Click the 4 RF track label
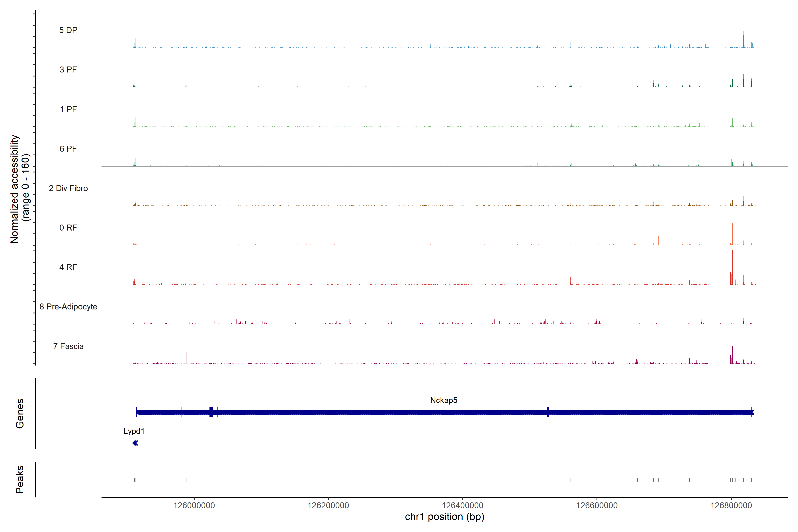Screen dimensions: 798x532 click(x=68, y=267)
